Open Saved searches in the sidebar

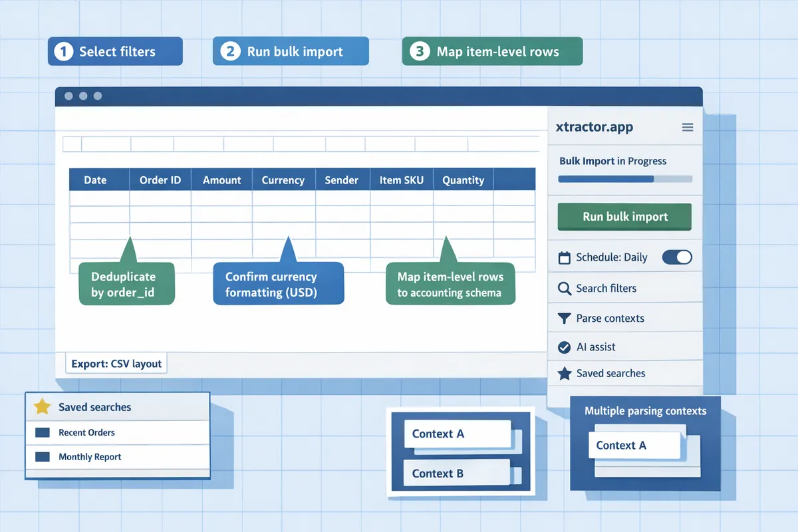click(x=625, y=373)
